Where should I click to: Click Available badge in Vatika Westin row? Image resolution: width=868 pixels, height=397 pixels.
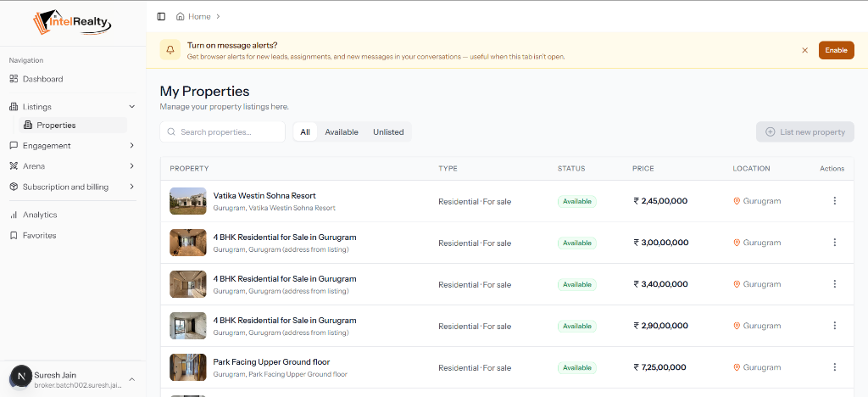click(576, 201)
